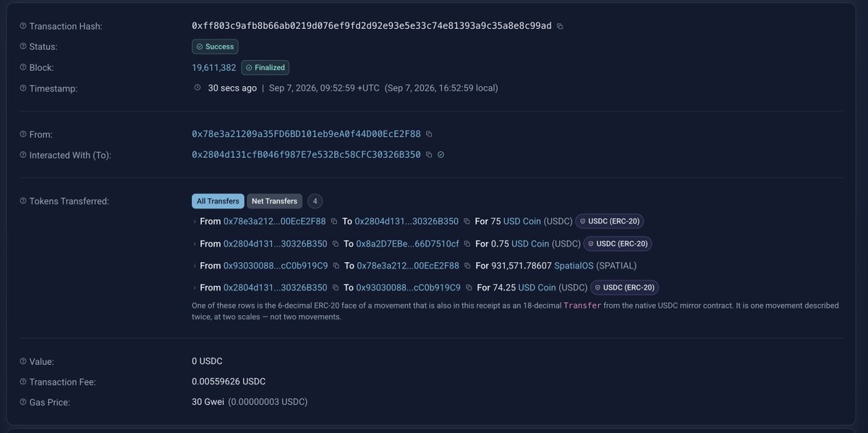This screenshot has height=433, width=868.
Task: Expand the 75 USD Coin transfer row
Action: point(194,222)
